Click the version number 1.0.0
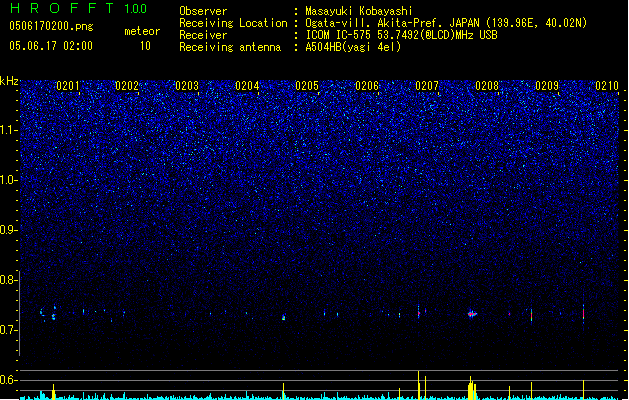The image size is (629, 400). click(x=135, y=9)
